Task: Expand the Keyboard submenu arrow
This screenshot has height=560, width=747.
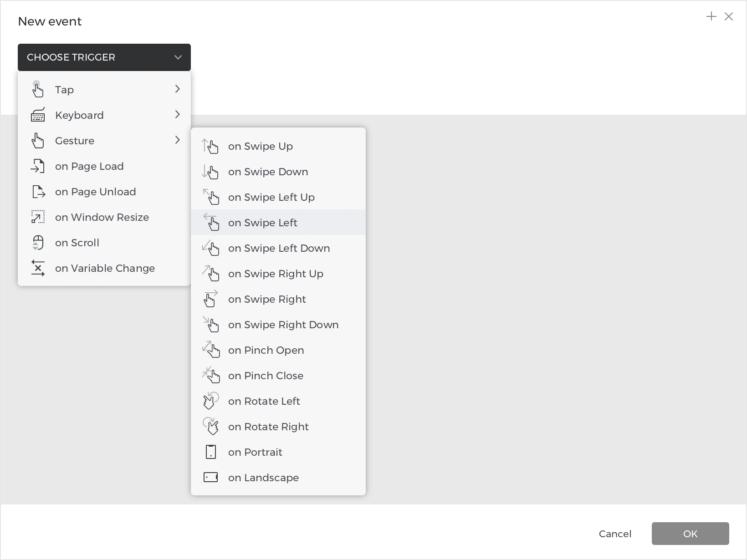Action: click(x=178, y=115)
